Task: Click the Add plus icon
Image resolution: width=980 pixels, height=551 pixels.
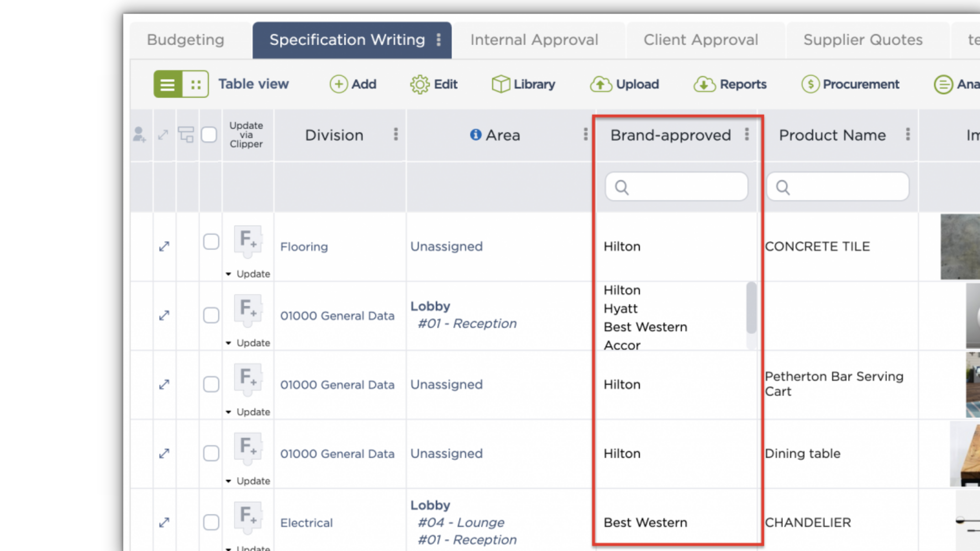Action: click(x=339, y=84)
